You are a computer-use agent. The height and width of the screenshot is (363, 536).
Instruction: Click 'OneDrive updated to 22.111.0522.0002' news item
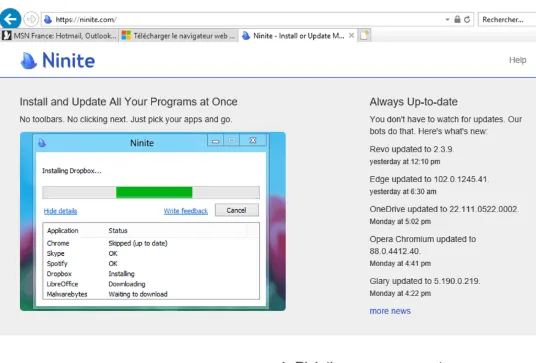coord(444,209)
